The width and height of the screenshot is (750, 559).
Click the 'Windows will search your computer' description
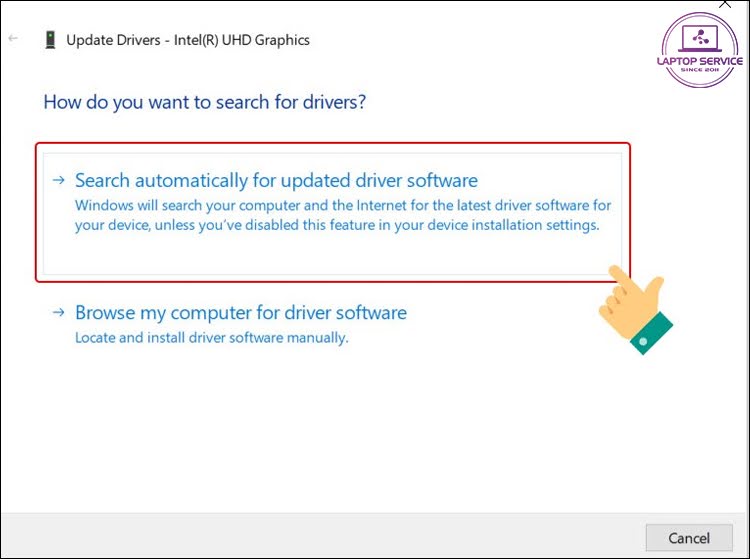(x=343, y=215)
